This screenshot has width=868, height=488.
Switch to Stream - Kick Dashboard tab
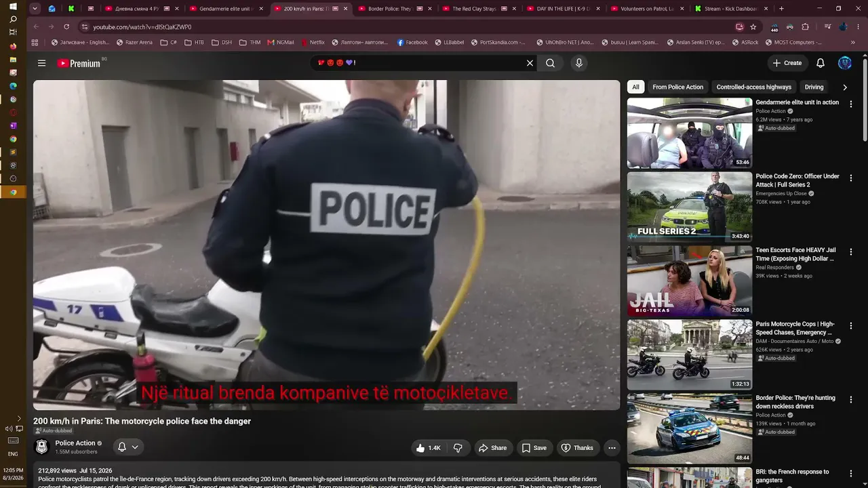pos(731,9)
